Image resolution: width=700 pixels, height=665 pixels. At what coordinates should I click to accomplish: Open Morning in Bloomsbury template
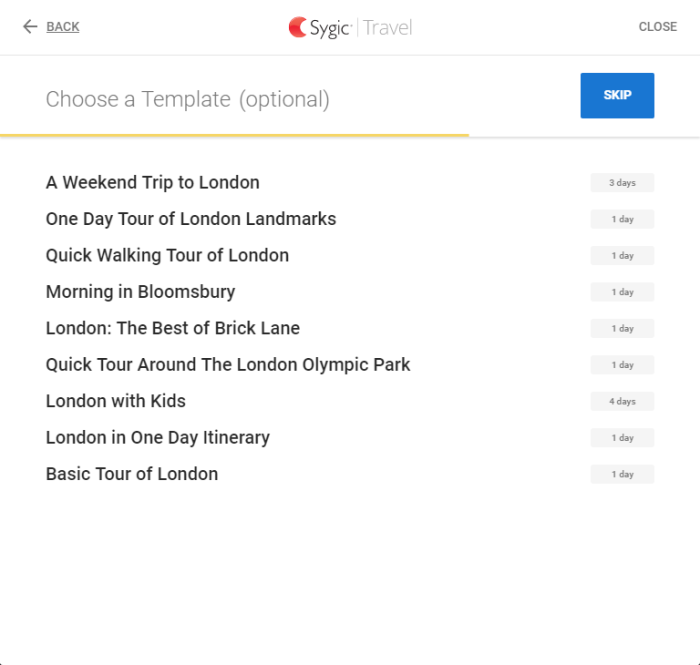[x=140, y=292]
